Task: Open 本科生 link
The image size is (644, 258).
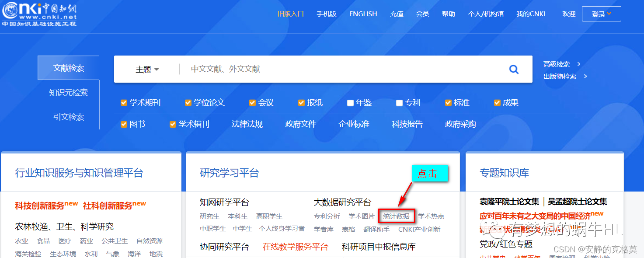Action: (238, 216)
